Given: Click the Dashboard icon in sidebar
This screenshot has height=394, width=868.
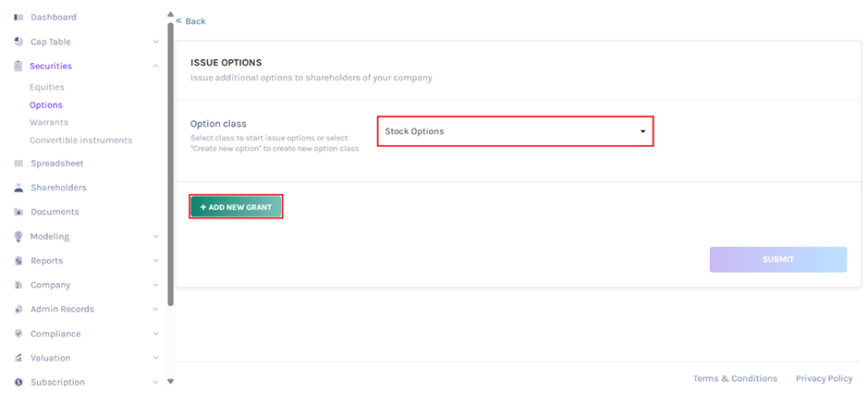Looking at the screenshot, I should point(18,18).
